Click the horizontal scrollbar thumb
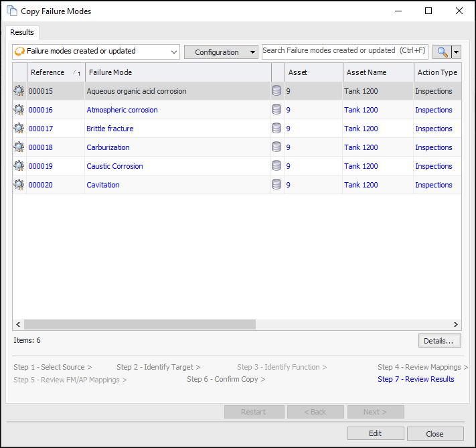 click(141, 324)
